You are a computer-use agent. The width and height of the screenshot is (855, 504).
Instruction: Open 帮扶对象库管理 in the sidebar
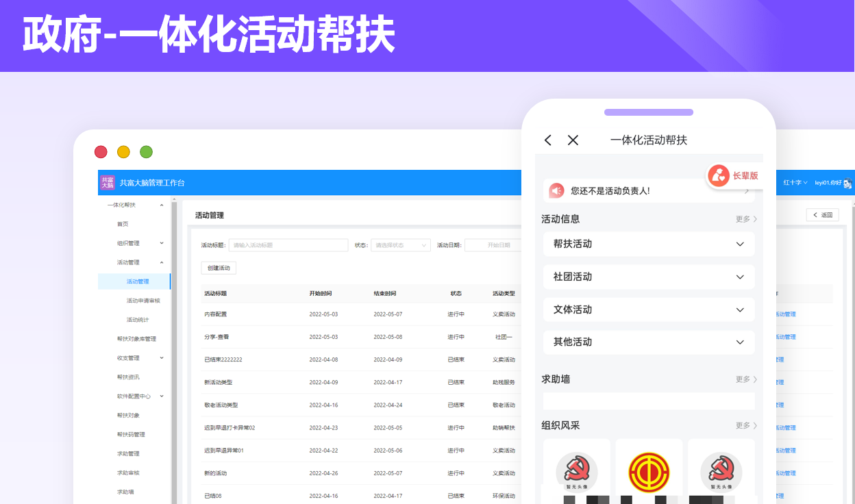(136, 339)
